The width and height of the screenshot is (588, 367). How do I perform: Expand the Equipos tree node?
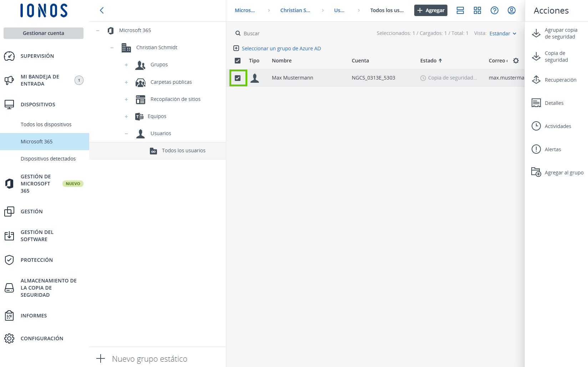pos(126,116)
